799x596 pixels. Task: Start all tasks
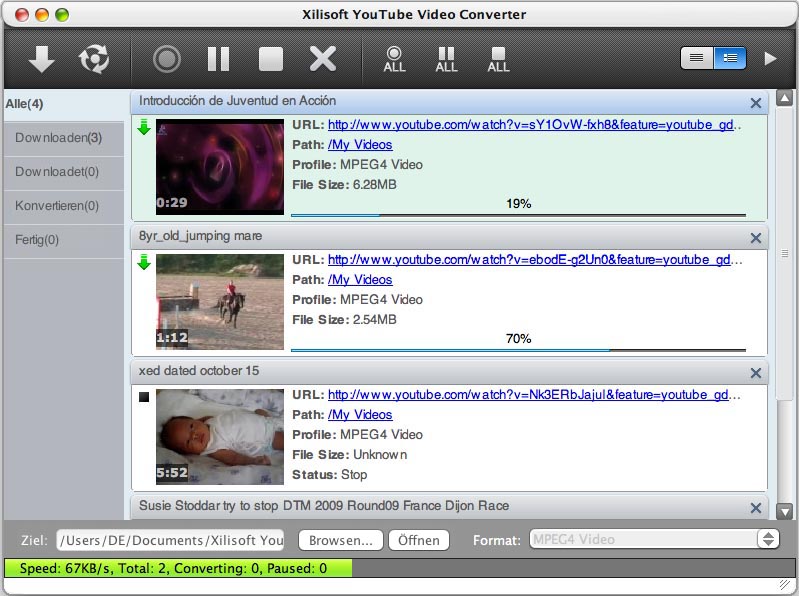click(394, 60)
